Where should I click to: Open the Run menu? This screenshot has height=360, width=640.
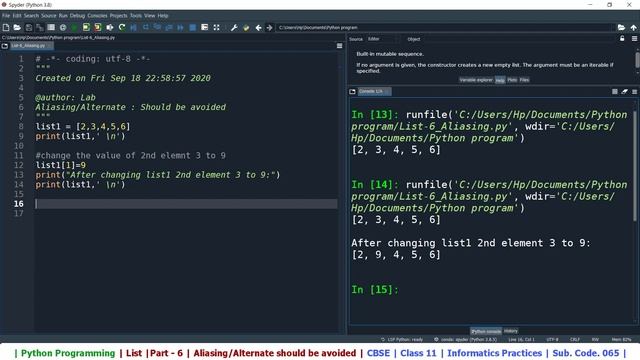point(63,16)
